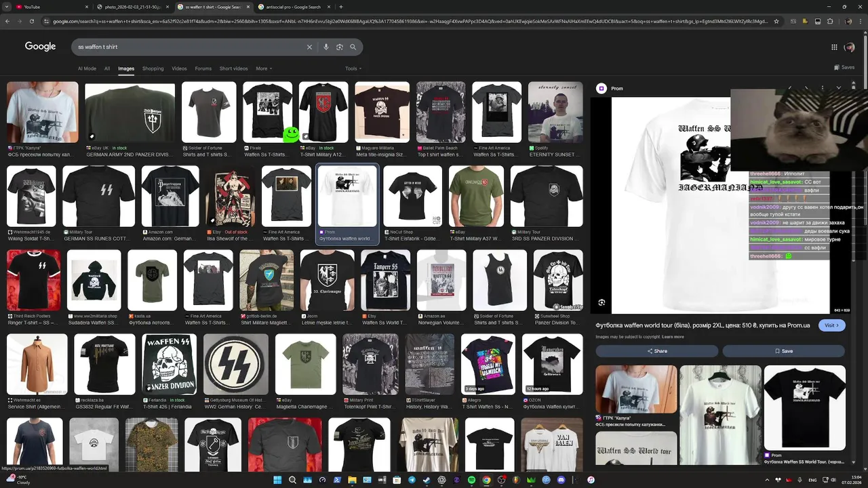Open Telegram from the taskbar
This screenshot has width=868, height=488.
[x=412, y=480]
